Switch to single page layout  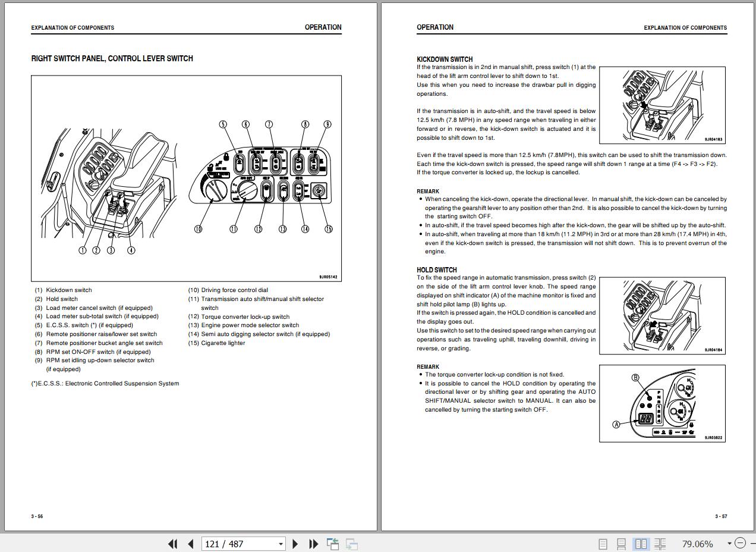point(603,544)
